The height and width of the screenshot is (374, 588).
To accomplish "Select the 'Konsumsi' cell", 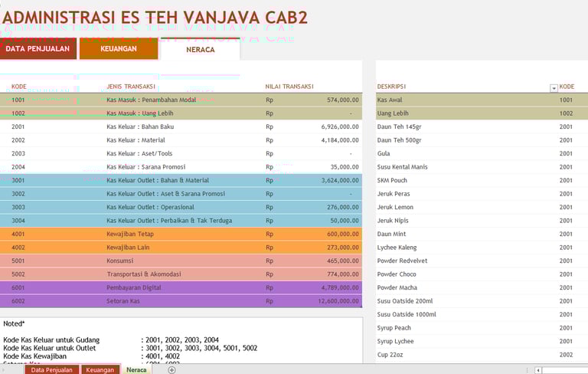I will pos(120,261).
